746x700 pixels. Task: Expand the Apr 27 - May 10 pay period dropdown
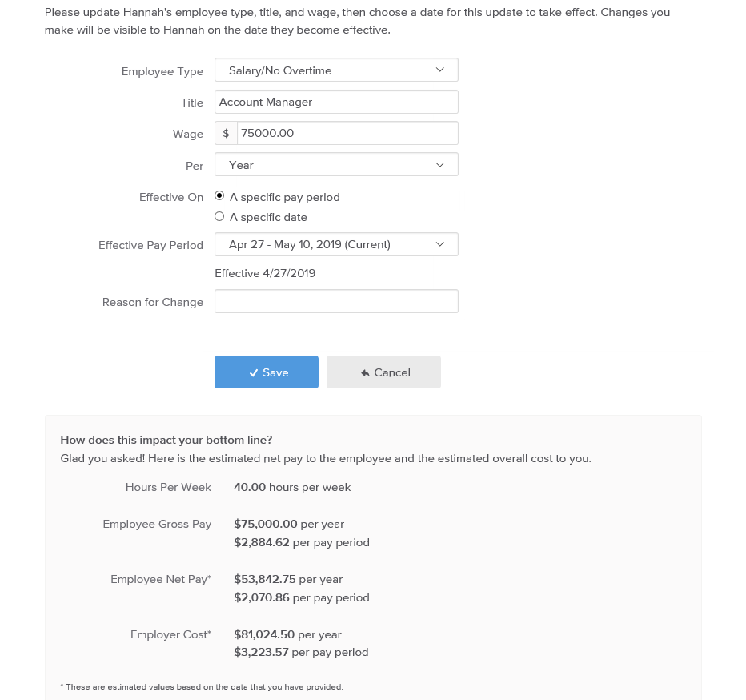click(x=336, y=244)
